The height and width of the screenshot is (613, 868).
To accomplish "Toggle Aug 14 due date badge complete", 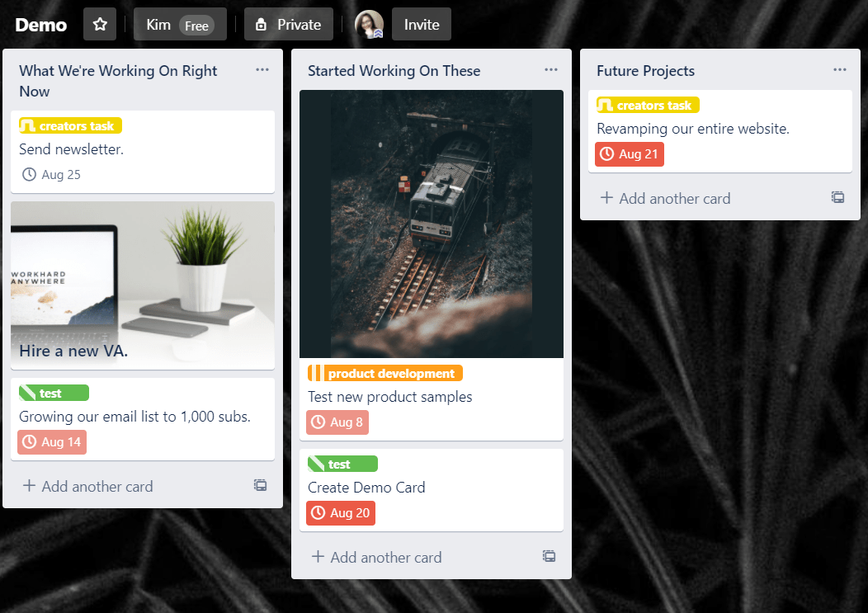I will click(52, 442).
